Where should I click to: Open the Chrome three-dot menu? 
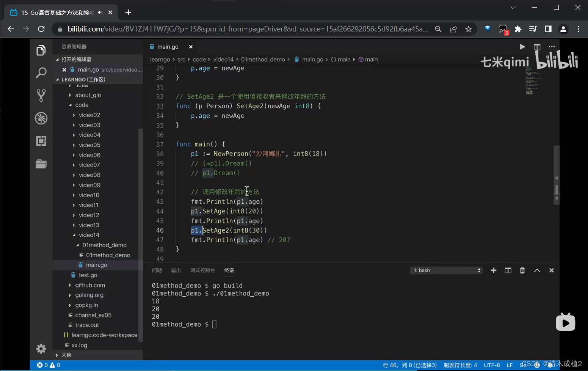(x=579, y=29)
